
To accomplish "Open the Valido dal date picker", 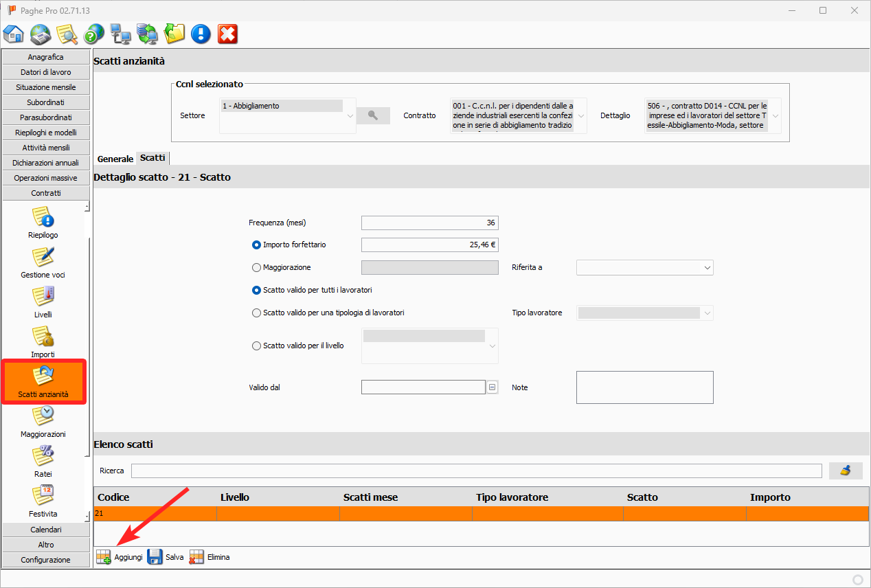I will 493,387.
